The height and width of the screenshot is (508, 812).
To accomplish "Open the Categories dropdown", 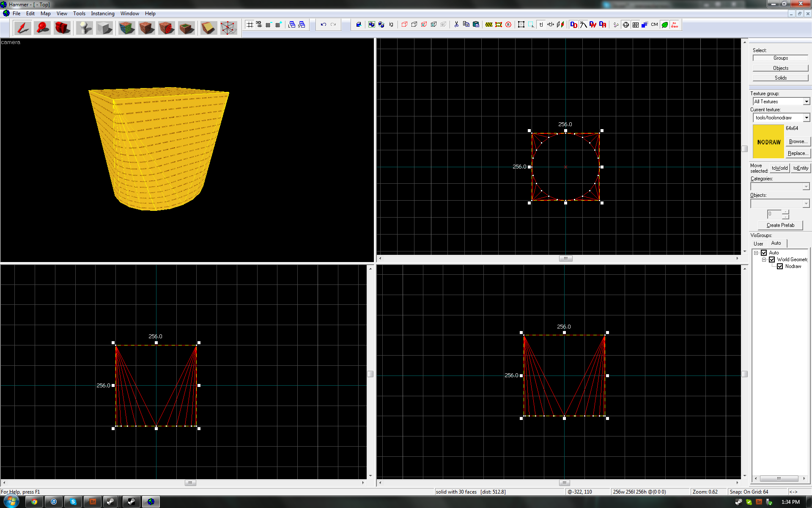I will (x=806, y=187).
